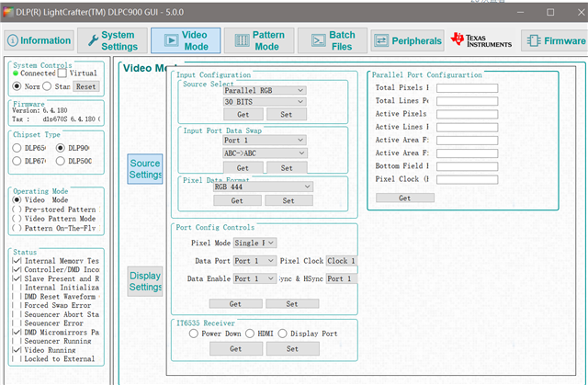Viewport: 588px width, 385px height.
Task: Choose the DLP500 chipset radio button
Action: tap(61, 161)
